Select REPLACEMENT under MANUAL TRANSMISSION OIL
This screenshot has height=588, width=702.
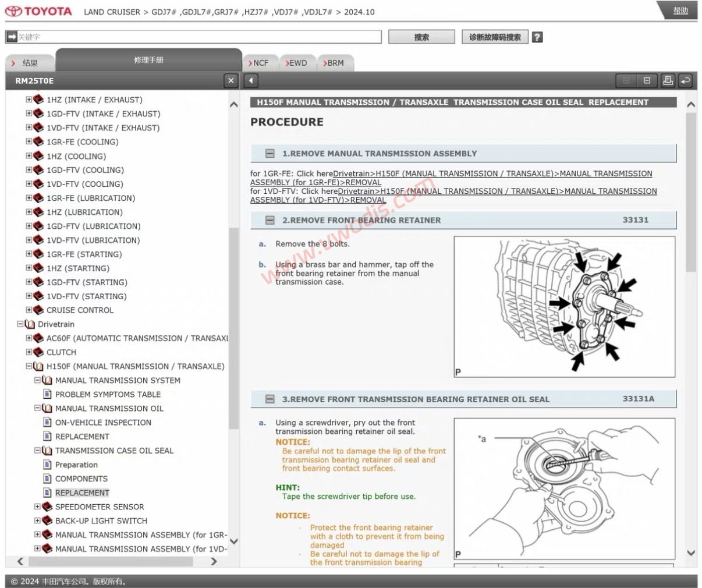coord(82,436)
